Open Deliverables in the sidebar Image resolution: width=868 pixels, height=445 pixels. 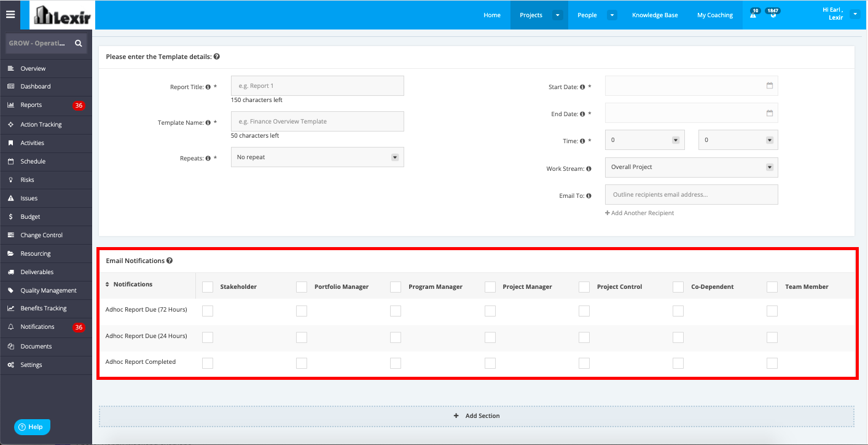[x=46, y=272]
